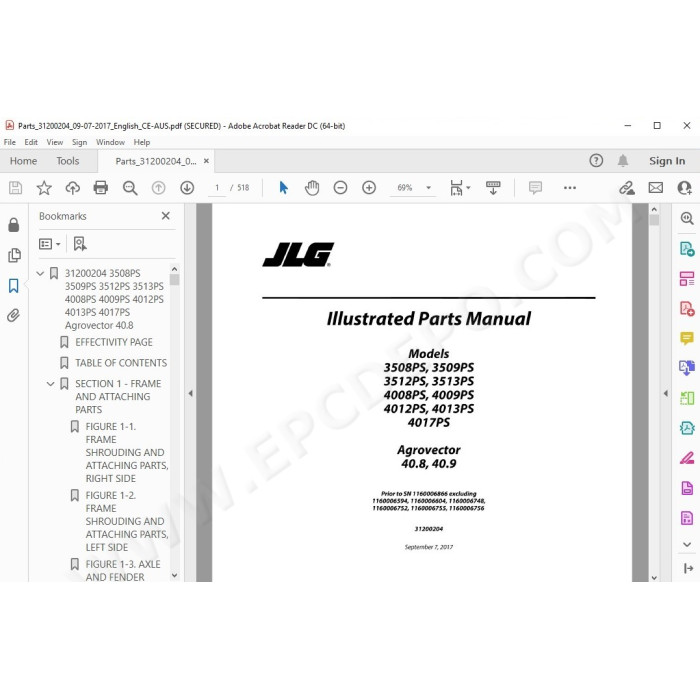Show more tools chevron in right pane
Image resolution: width=700 pixels, height=700 pixels.
click(687, 545)
